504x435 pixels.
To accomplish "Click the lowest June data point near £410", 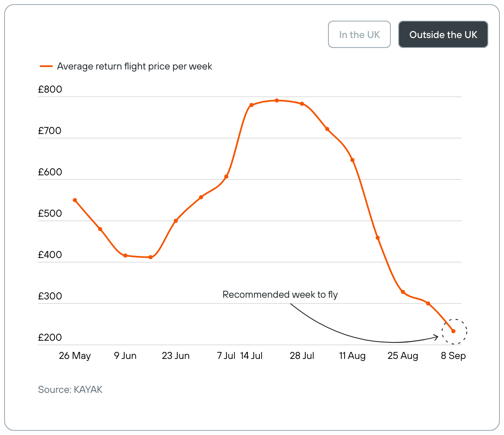I will (150, 257).
